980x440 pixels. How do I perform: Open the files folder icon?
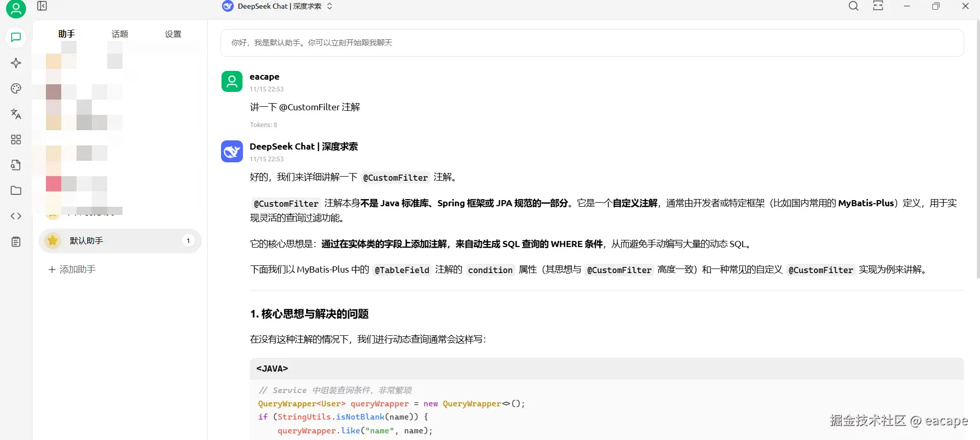pos(16,190)
